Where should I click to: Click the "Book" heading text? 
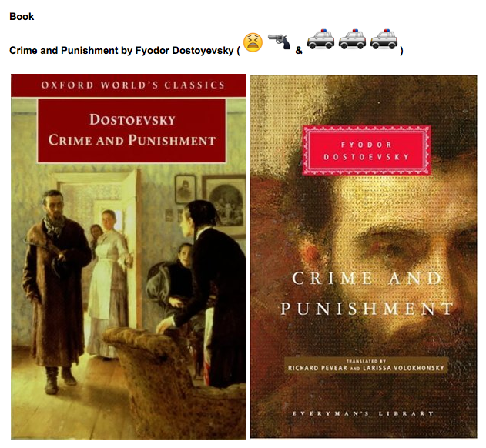tap(22, 16)
